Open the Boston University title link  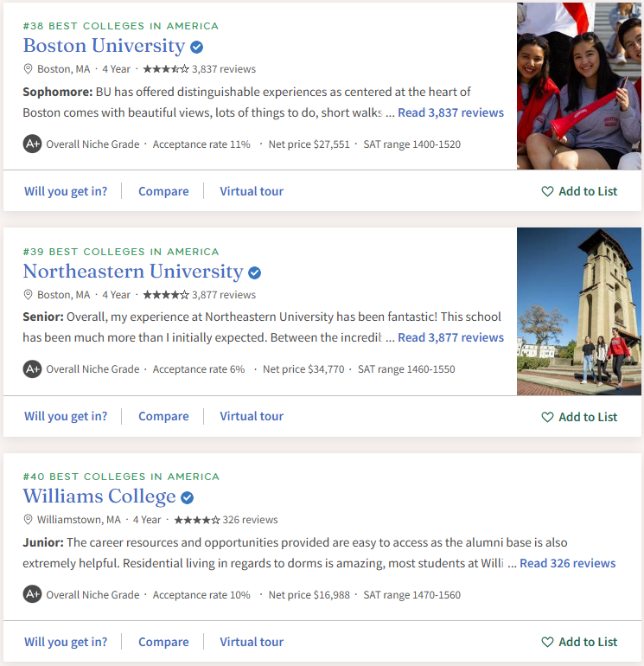[x=104, y=46]
